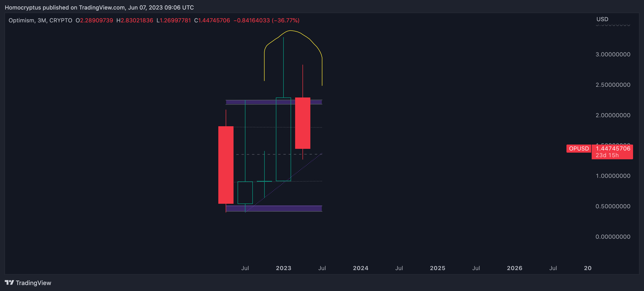The image size is (644, 291).
Task: Click the high value 2.83021836
Action: [x=137, y=20]
